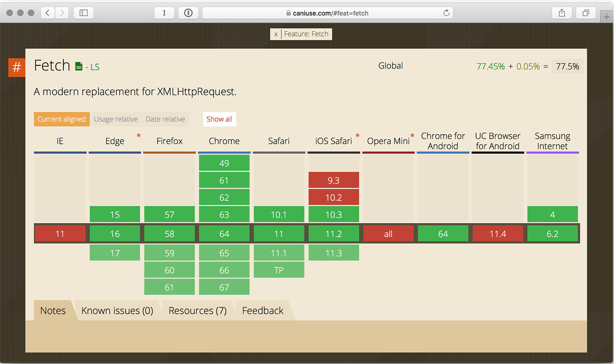Click the Edge 17 cell

coord(115,253)
